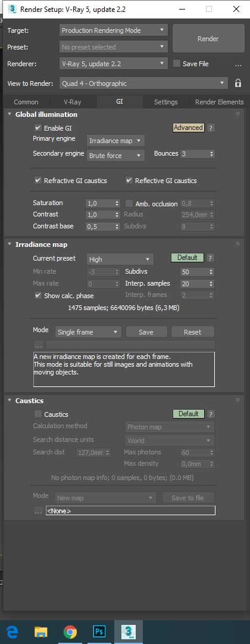Image resolution: width=250 pixels, height=644 pixels.
Task: Toggle the Save File checkbox
Action: (x=177, y=64)
